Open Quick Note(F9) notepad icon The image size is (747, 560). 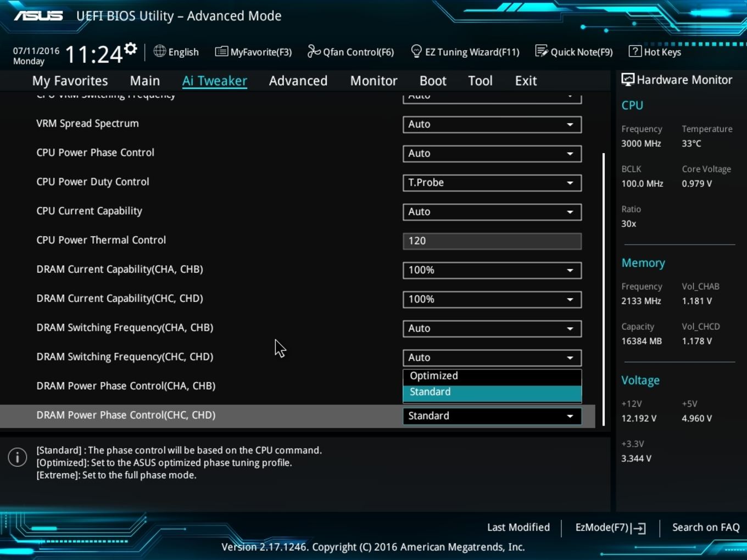coord(542,51)
